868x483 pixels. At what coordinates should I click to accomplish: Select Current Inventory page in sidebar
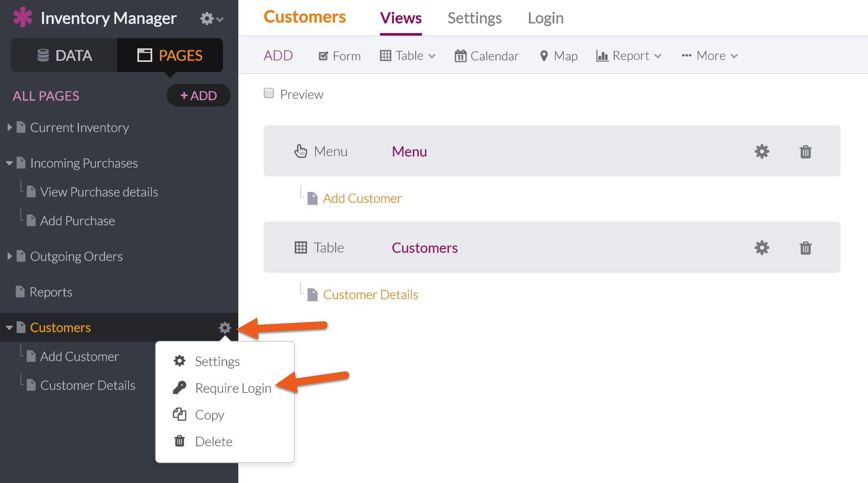click(x=79, y=128)
